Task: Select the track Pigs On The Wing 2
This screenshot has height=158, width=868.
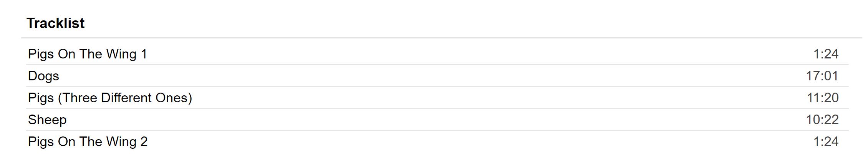Action: point(88,142)
